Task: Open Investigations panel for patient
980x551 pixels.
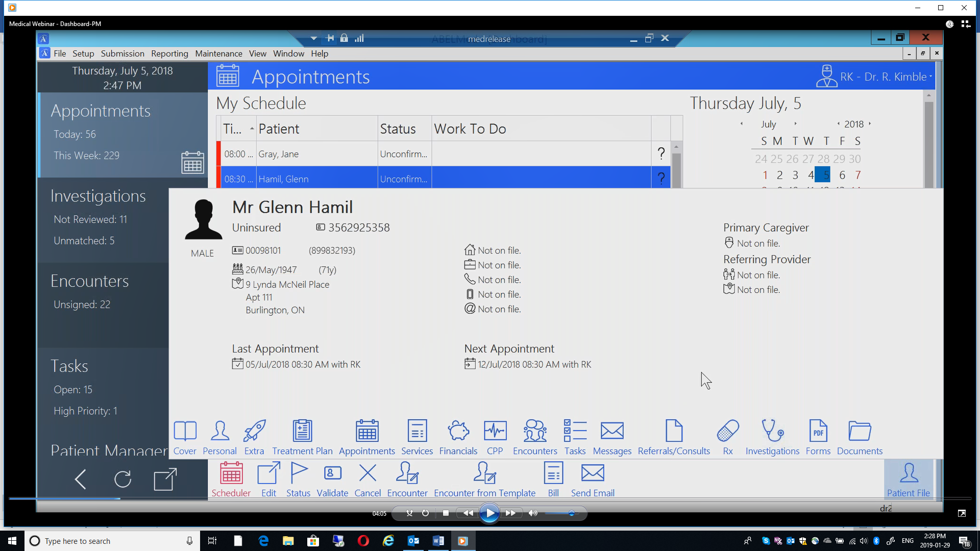Action: click(772, 437)
